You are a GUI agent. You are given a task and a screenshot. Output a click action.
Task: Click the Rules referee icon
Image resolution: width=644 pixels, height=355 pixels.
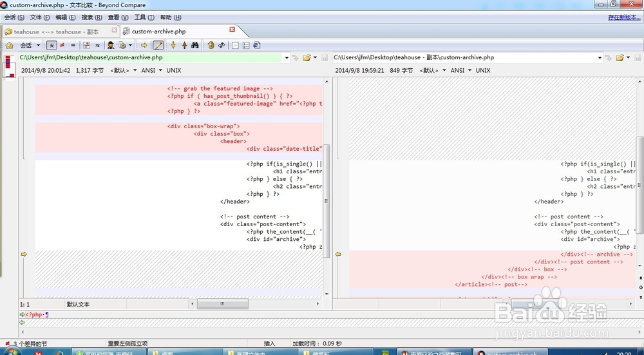[x=111, y=45]
